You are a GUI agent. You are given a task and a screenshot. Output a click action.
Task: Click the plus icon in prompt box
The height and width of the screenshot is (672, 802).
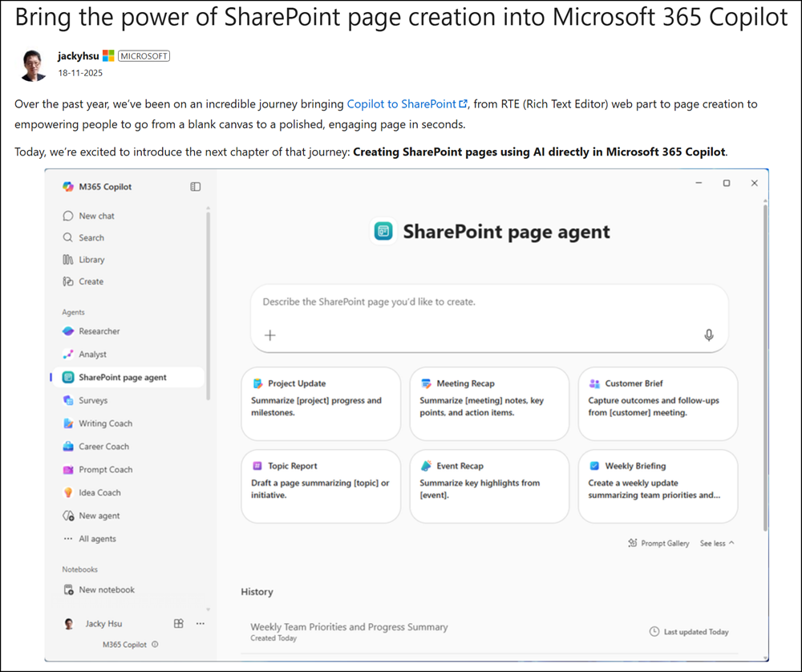tap(270, 335)
